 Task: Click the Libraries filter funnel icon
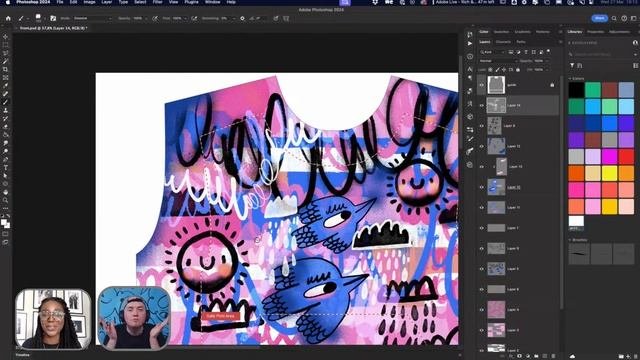click(572, 65)
